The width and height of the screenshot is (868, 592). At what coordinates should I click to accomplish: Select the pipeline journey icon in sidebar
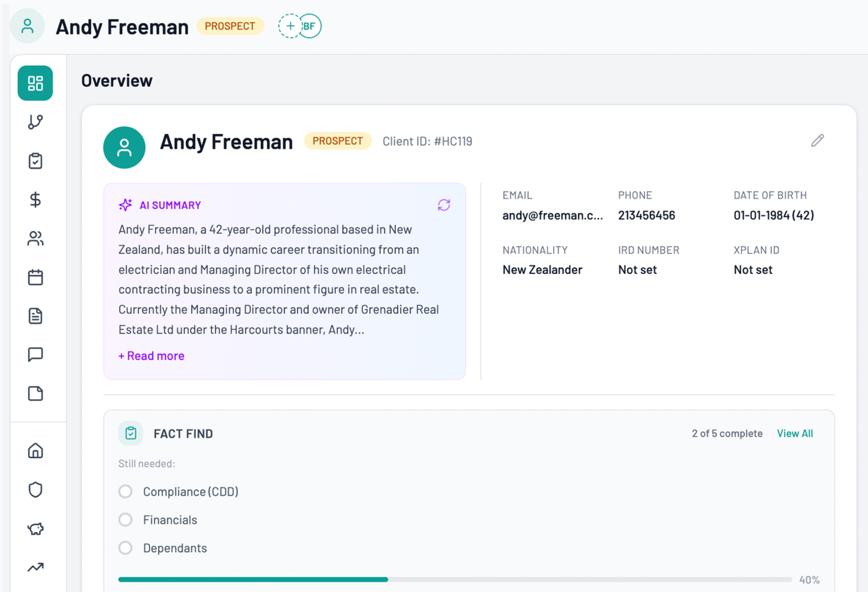tap(35, 121)
